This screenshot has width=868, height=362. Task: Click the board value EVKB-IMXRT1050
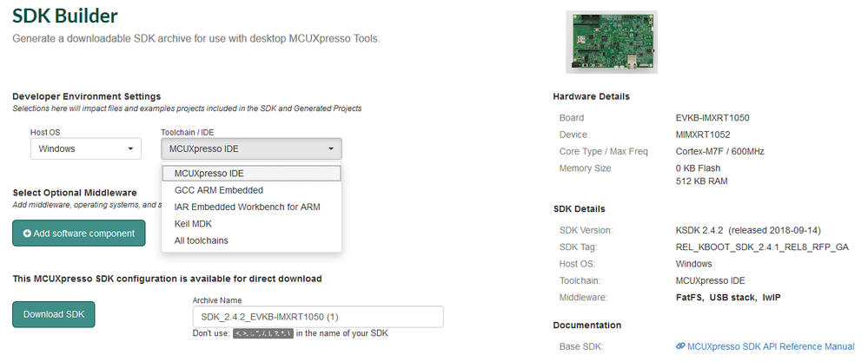[713, 118]
